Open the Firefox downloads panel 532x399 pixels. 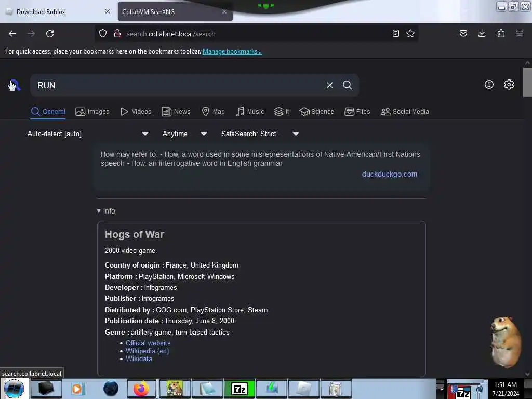click(482, 34)
